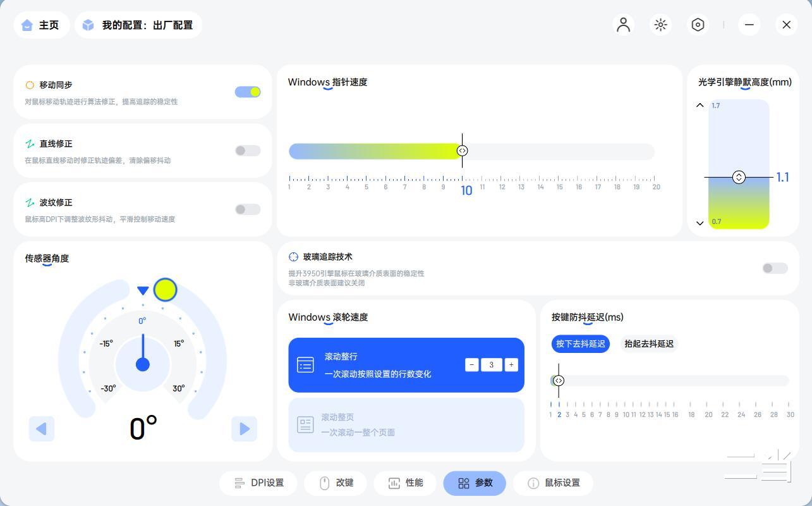Click the -15° label on angle dial
812x506 pixels.
pyautogui.click(x=106, y=343)
